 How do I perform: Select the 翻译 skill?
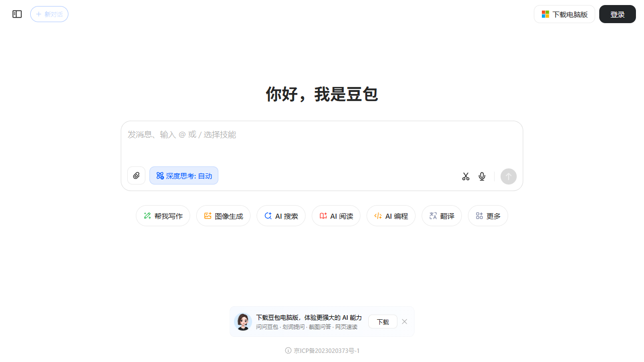441,216
